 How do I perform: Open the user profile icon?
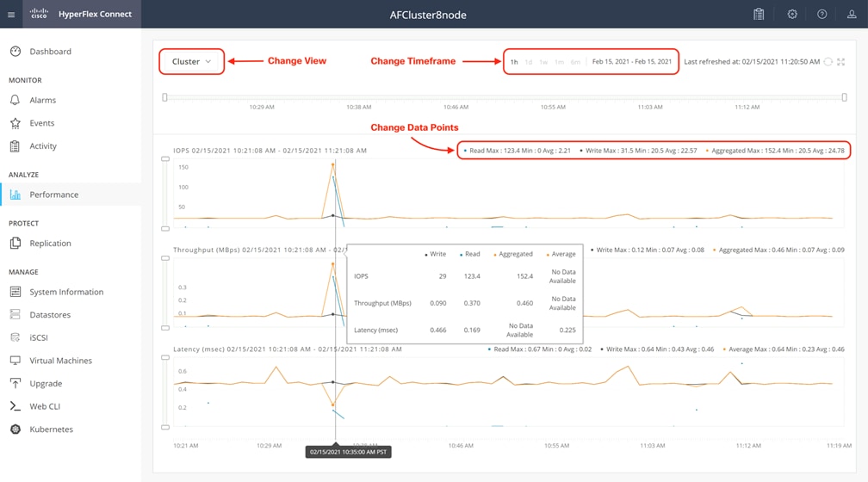click(x=852, y=15)
